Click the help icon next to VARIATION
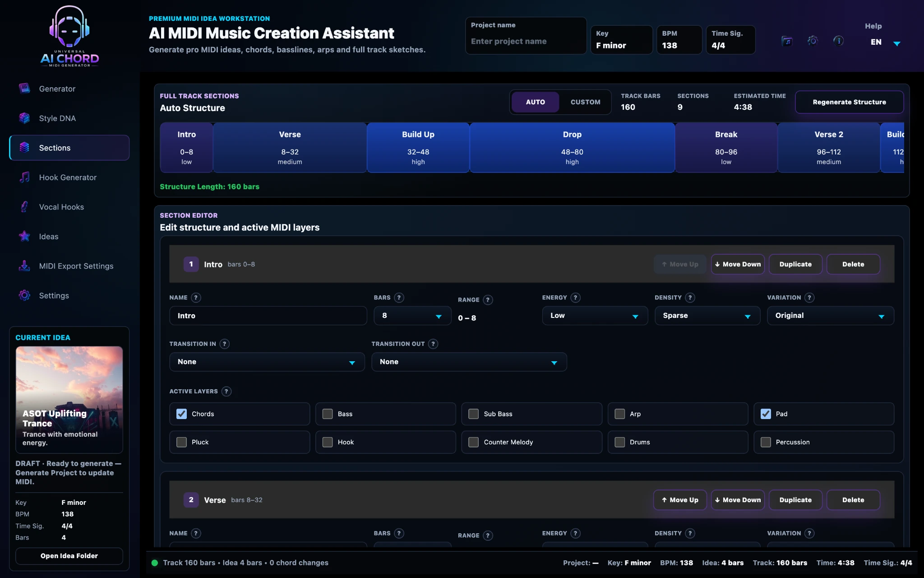 tap(809, 298)
